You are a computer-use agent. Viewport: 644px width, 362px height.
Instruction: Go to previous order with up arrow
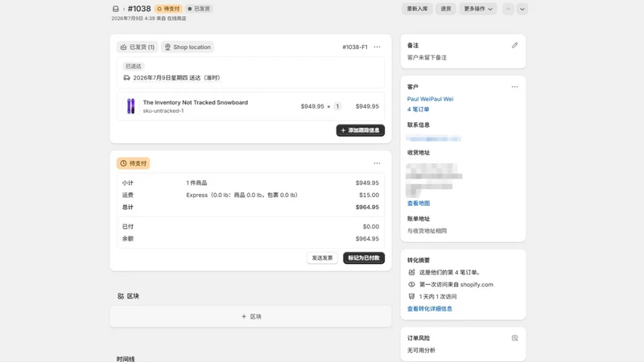click(508, 9)
